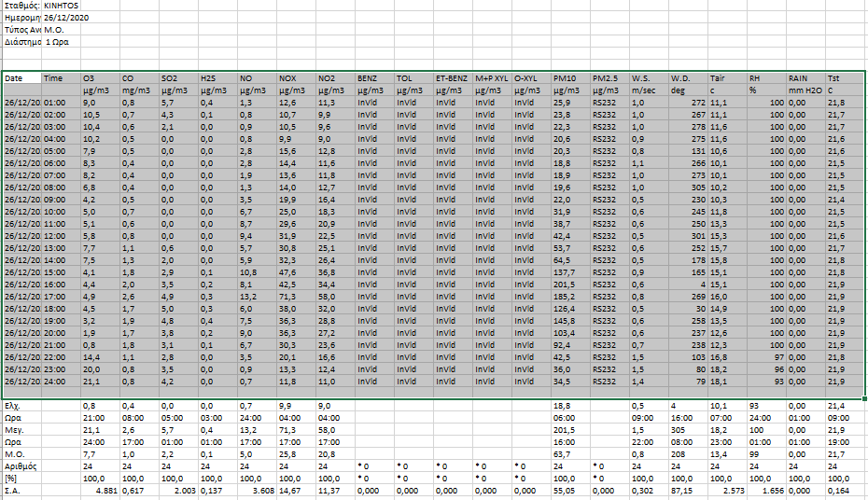
Task: Select the Date column header cell
Action: (x=21, y=78)
